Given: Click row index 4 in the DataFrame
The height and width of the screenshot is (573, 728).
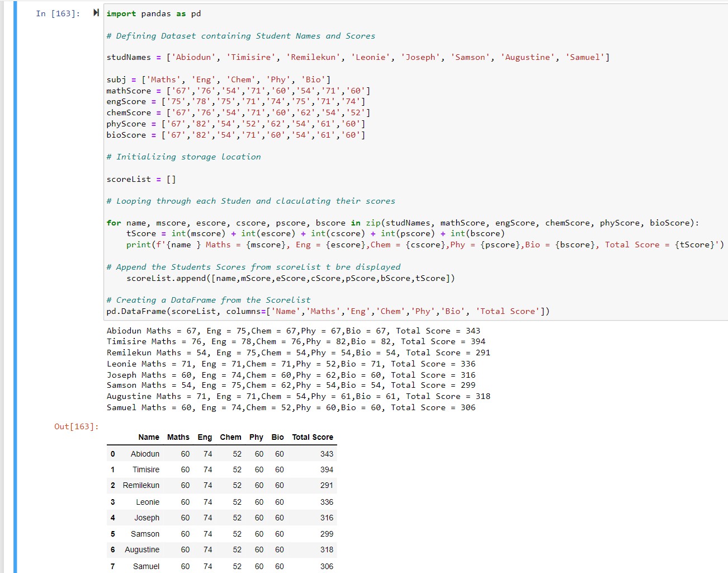Looking at the screenshot, I should [112, 518].
